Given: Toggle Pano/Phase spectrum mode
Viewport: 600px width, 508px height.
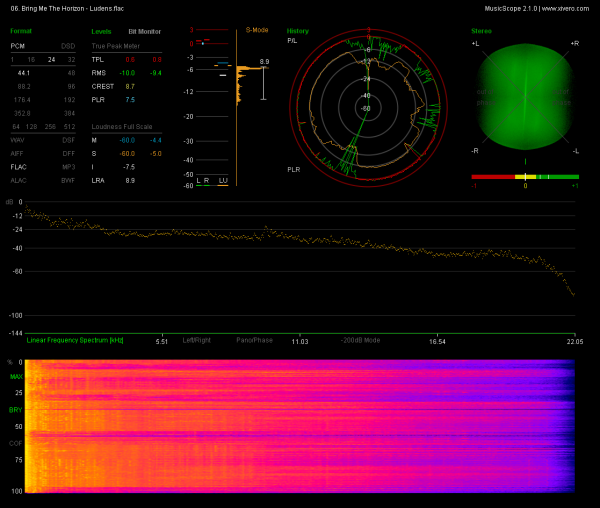Looking at the screenshot, I should pyautogui.click(x=254, y=340).
